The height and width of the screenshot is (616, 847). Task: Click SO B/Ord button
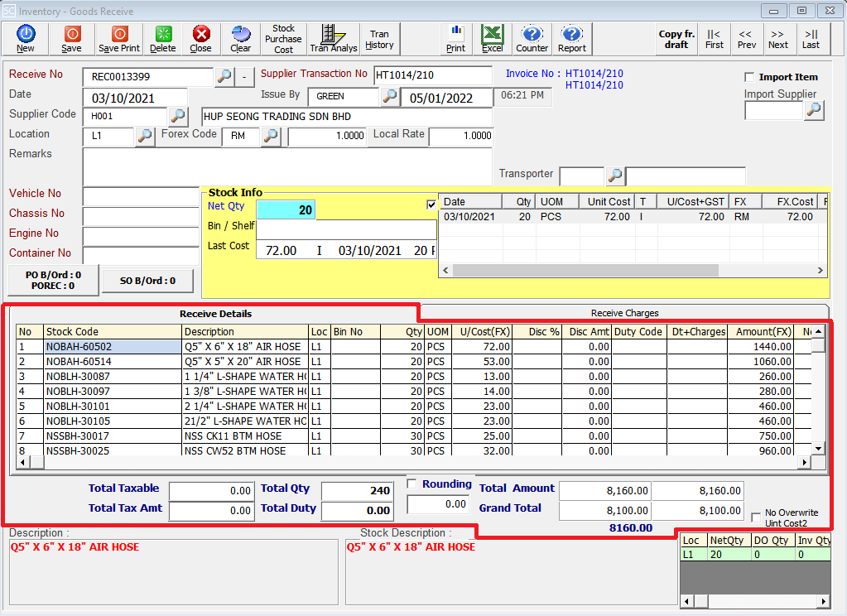pos(147,281)
